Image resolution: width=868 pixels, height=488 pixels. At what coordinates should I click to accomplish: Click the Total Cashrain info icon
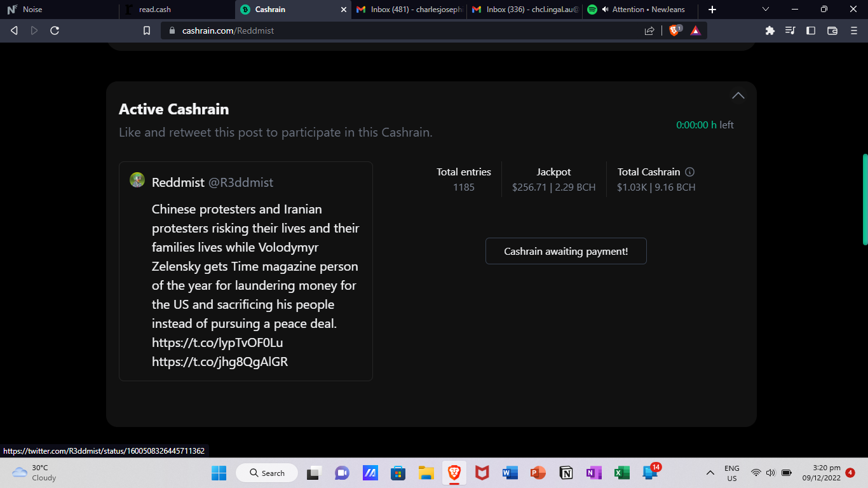click(690, 172)
